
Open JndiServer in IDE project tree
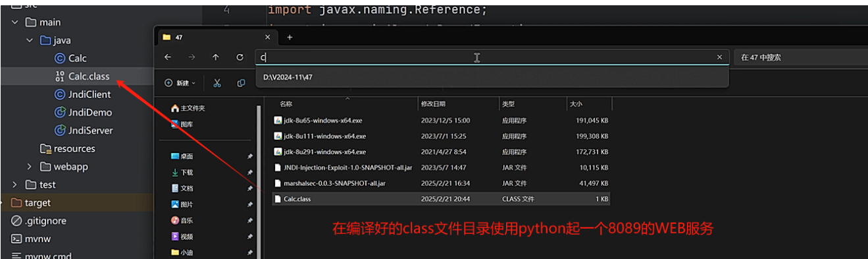[84, 130]
